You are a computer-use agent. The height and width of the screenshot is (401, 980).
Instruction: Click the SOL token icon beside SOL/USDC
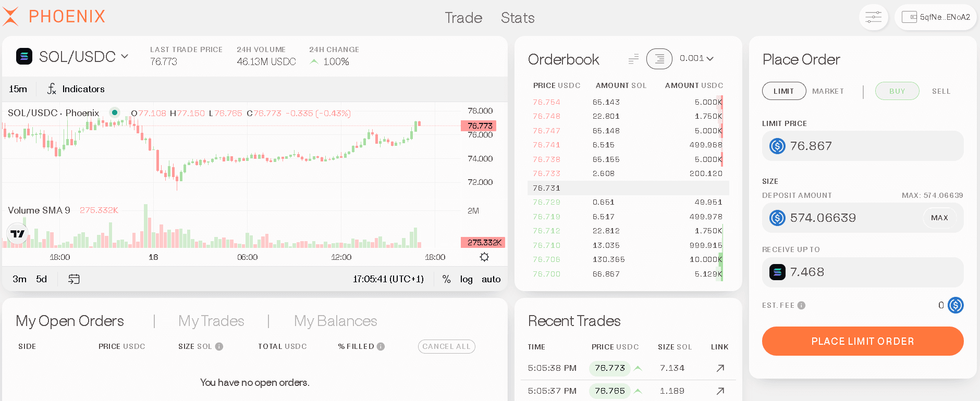(24, 56)
